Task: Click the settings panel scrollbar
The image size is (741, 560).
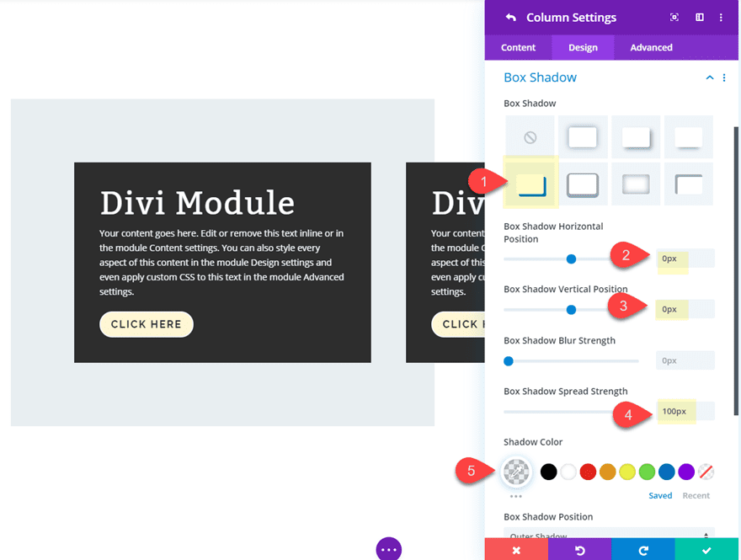Action: coord(736,271)
